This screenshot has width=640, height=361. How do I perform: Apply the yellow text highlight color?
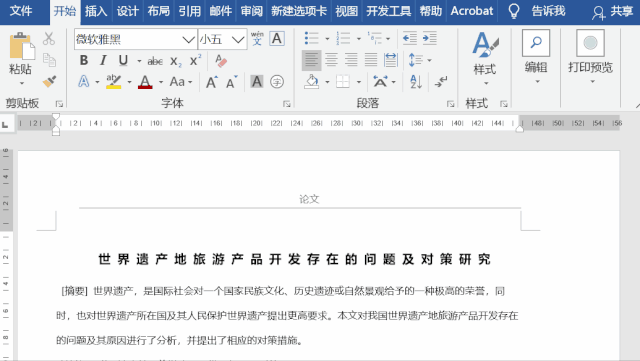pyautogui.click(x=113, y=82)
